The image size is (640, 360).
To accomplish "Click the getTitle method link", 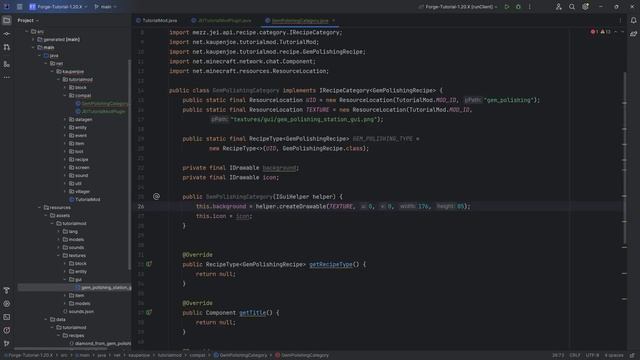I will point(252,313).
